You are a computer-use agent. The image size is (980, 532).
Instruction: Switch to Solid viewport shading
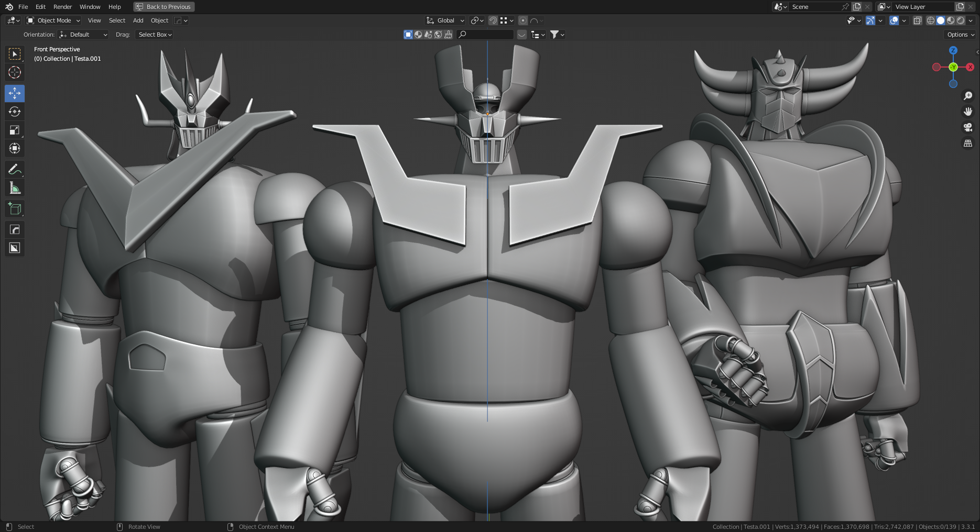tap(941, 20)
